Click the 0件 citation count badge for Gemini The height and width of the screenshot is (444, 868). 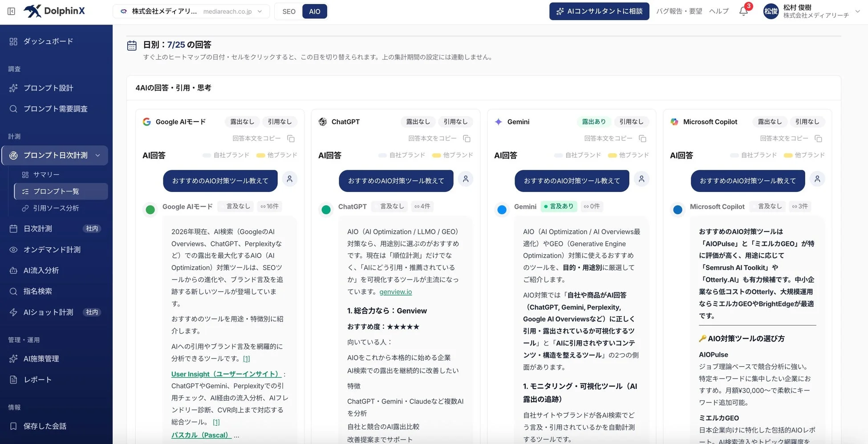pos(592,206)
